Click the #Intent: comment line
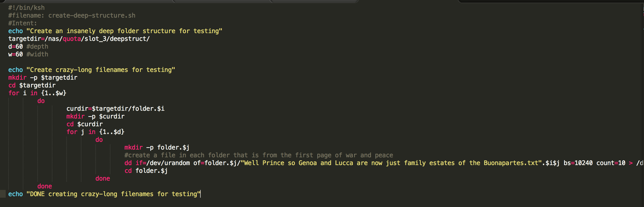The width and height of the screenshot is (644, 207). pos(23,23)
